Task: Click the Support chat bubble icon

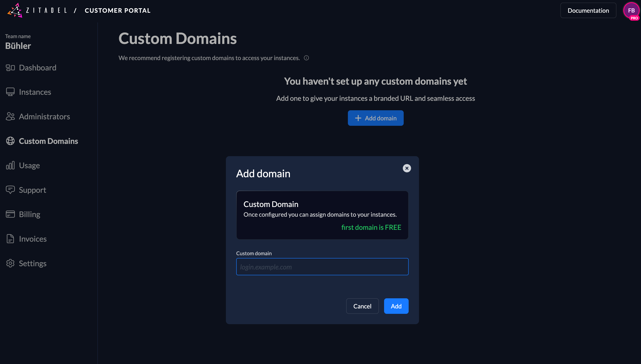Action: pyautogui.click(x=10, y=190)
